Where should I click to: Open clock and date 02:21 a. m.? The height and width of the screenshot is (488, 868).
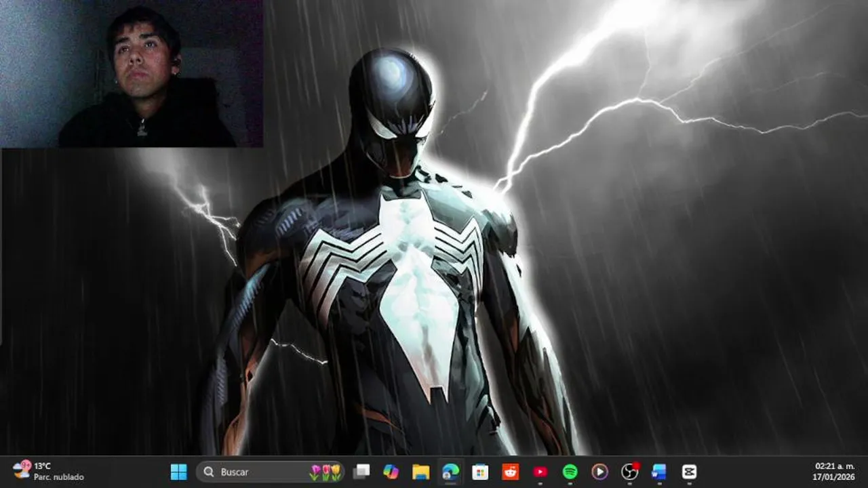click(x=834, y=472)
